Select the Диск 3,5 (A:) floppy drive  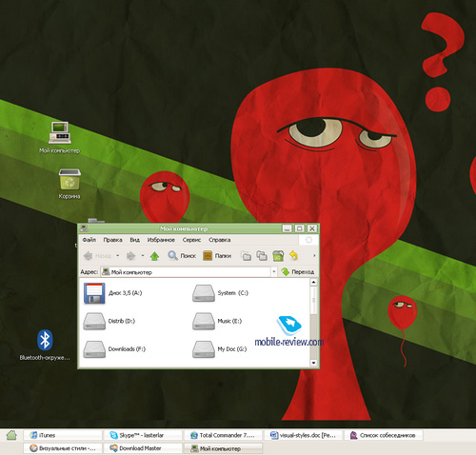[x=112, y=293]
